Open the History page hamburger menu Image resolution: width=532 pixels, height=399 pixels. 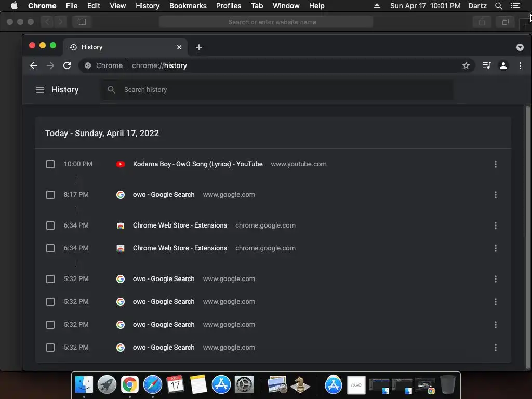click(40, 89)
